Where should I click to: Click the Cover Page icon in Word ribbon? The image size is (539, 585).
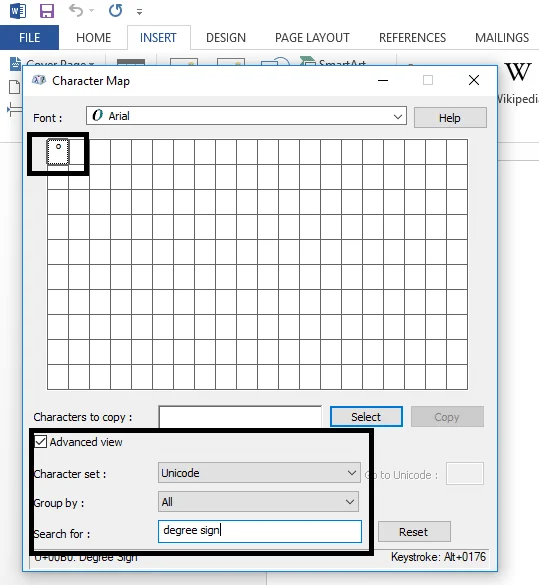coord(15,64)
